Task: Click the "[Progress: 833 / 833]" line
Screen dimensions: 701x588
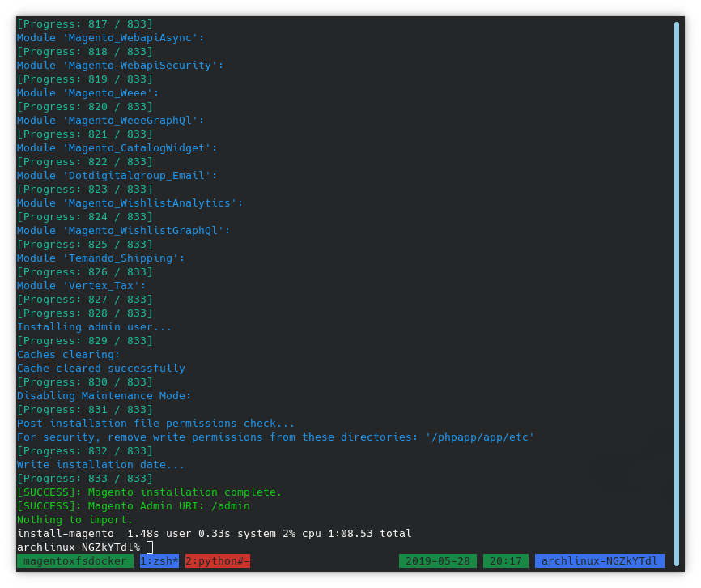Action: point(85,478)
